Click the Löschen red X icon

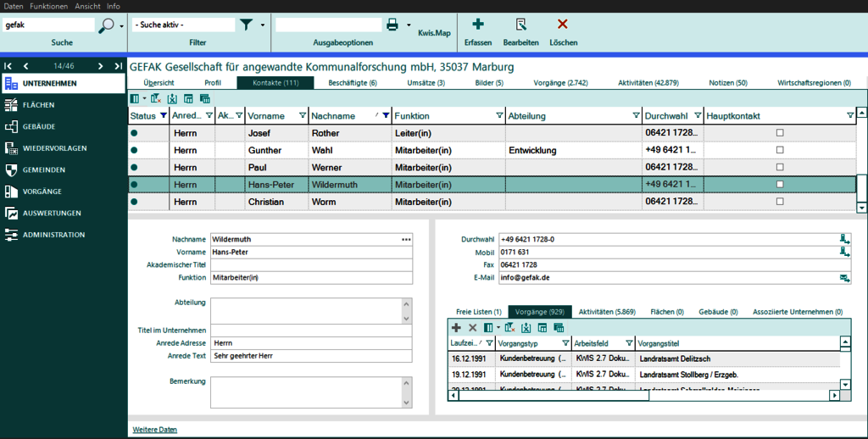(x=563, y=25)
